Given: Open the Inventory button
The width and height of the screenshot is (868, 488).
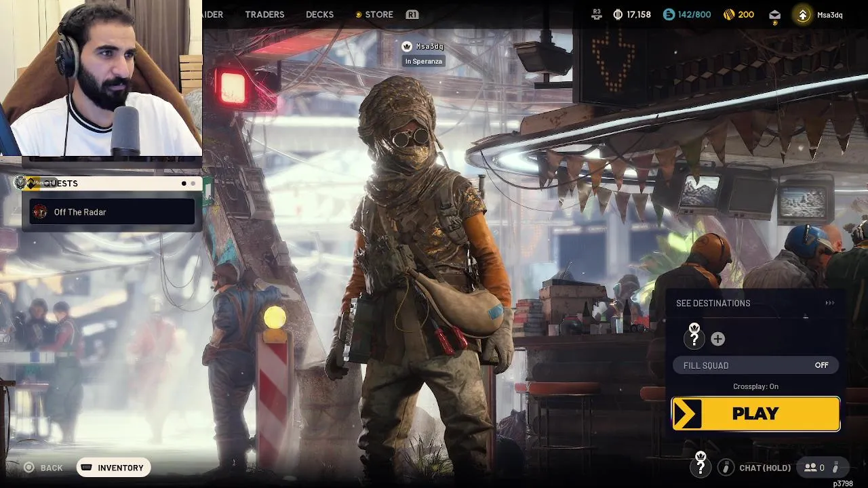Looking at the screenshot, I should tap(113, 468).
